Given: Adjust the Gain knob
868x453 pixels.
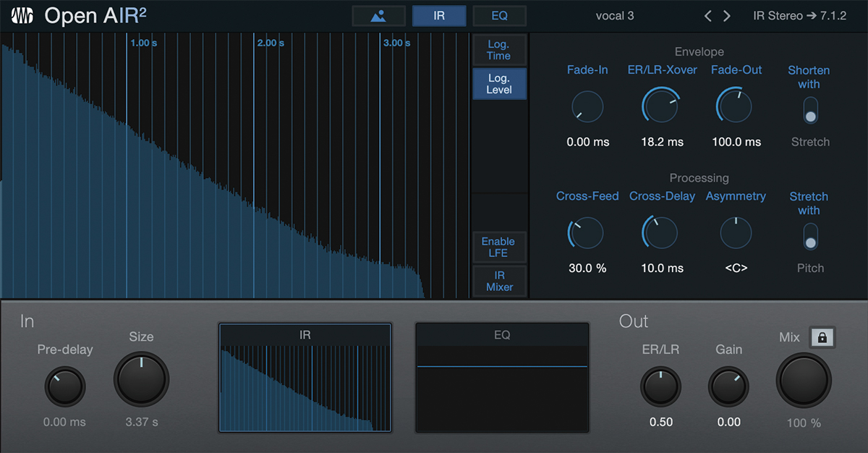Looking at the screenshot, I should tap(728, 386).
